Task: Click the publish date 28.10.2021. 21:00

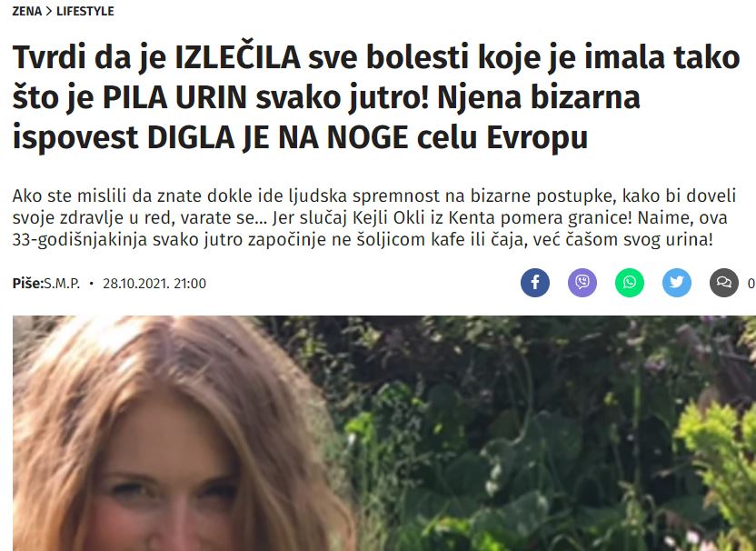Action: click(x=154, y=283)
